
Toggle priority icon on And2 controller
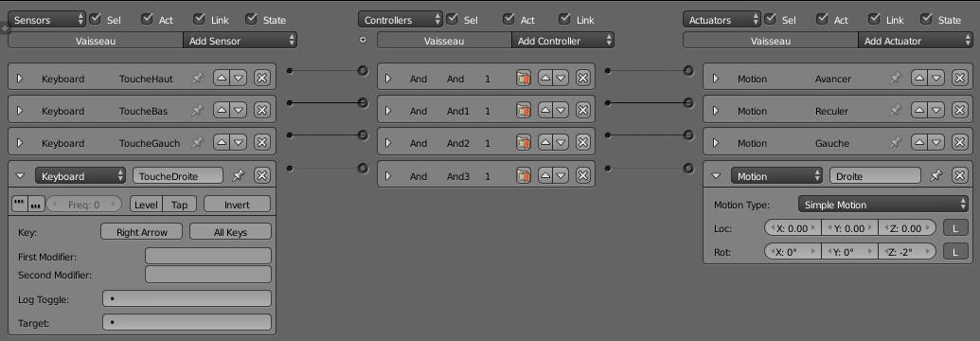(523, 143)
